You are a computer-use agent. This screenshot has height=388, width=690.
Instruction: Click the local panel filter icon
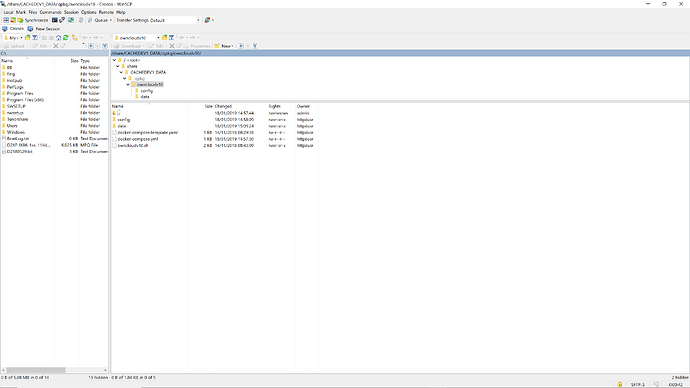click(x=35, y=38)
